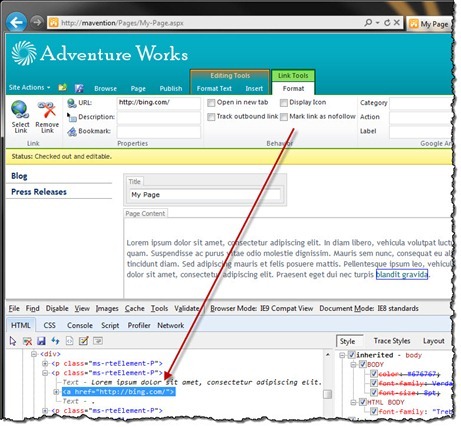Click the Clear browser cache icon
Image resolution: width=461 pixels, height=427 pixels.
[x=27, y=341]
